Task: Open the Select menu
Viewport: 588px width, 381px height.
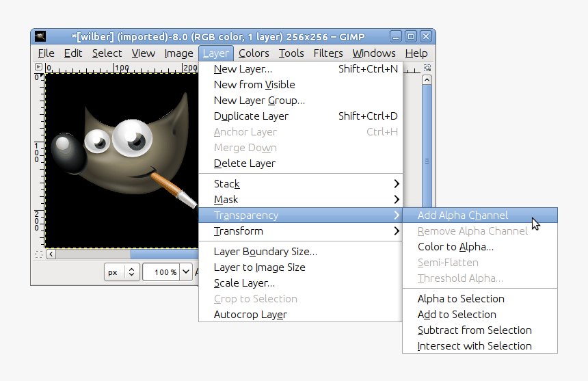Action: 107,53
